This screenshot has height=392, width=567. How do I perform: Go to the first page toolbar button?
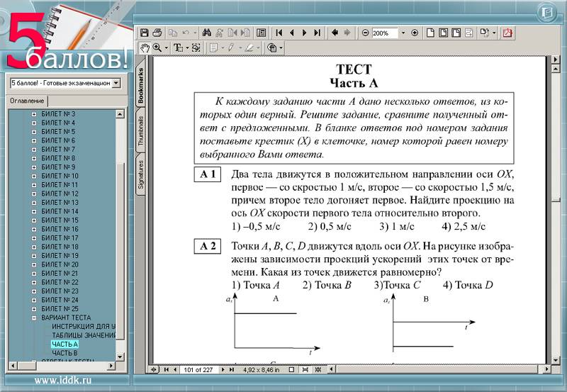click(279, 33)
